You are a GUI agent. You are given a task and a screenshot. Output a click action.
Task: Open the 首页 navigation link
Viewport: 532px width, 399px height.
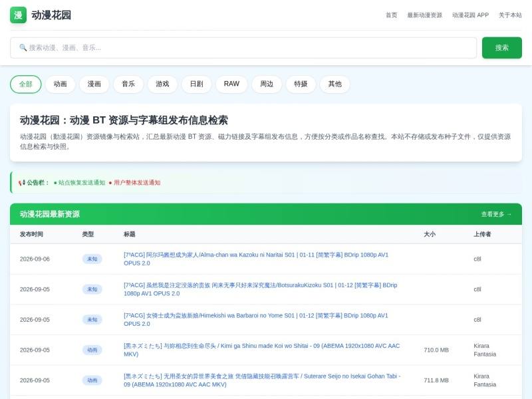point(391,15)
